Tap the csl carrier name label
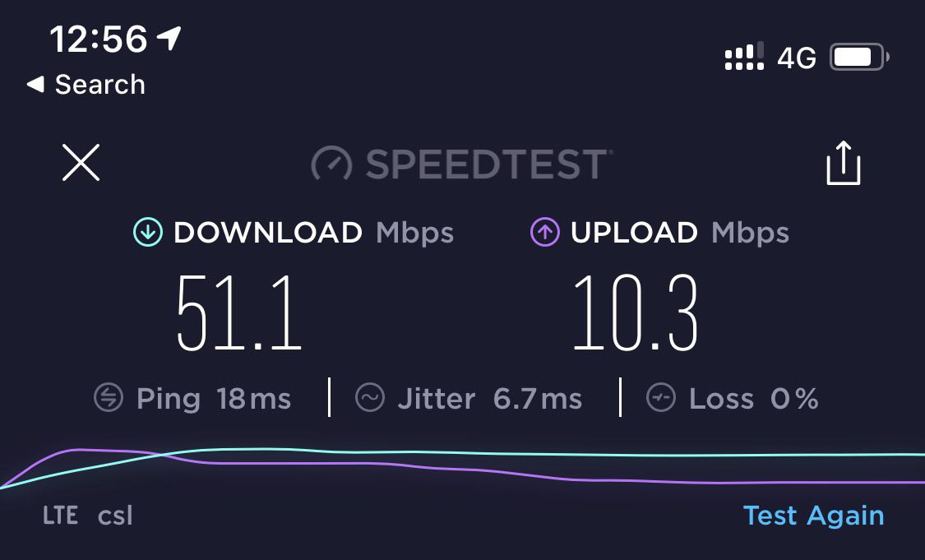This screenshot has height=560, width=925. coord(115,516)
